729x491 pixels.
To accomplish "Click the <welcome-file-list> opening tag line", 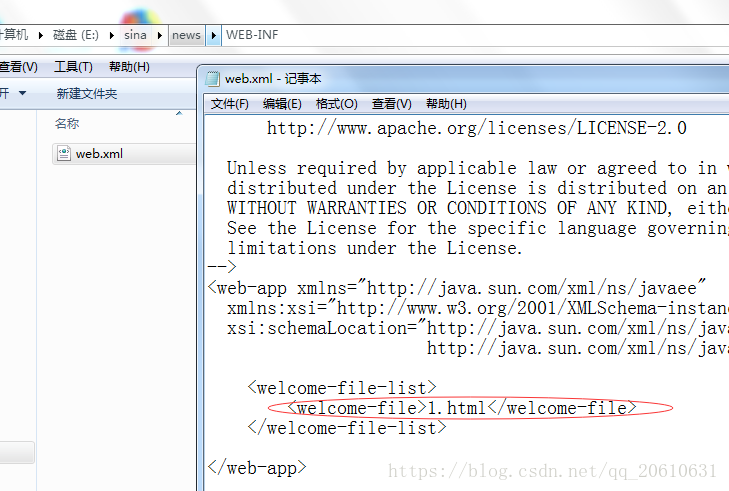I will 342,388.
